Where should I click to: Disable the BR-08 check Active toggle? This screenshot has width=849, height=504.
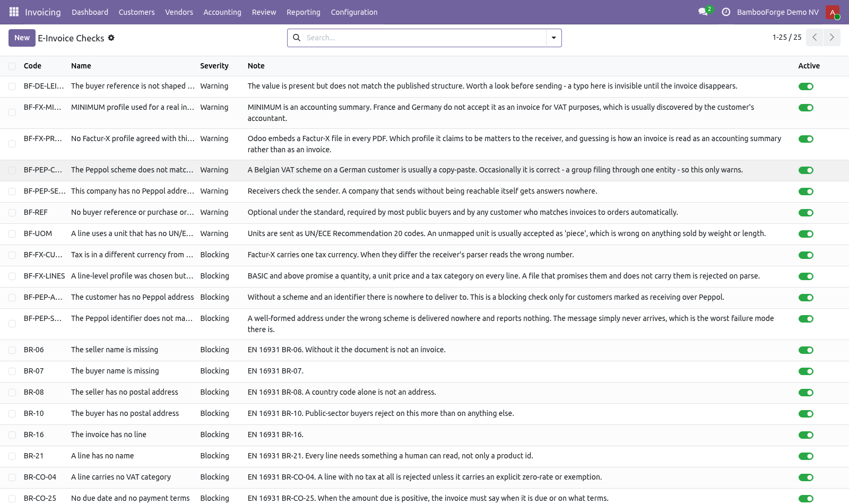(x=806, y=393)
